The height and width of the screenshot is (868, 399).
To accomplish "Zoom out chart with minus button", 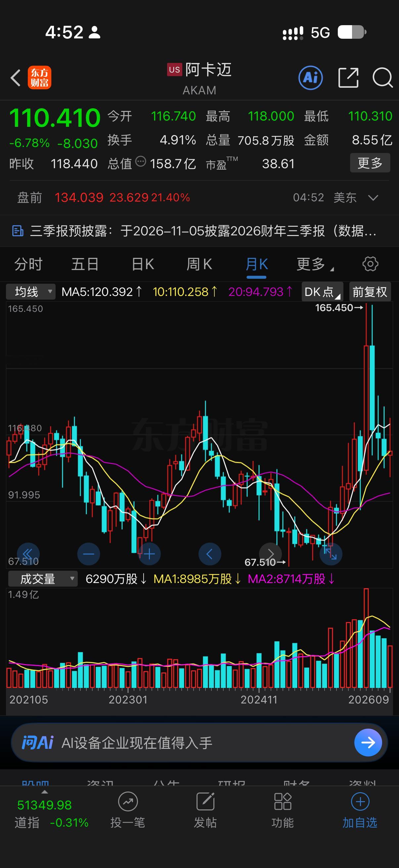I will pyautogui.click(x=89, y=554).
